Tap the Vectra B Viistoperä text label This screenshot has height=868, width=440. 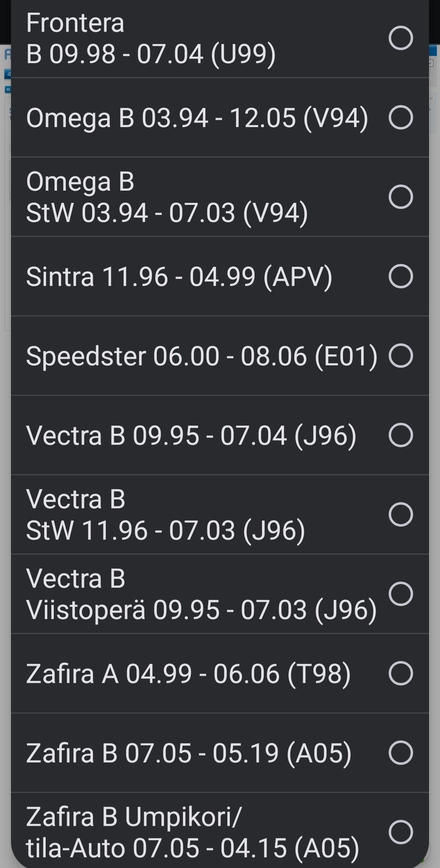[201, 594]
